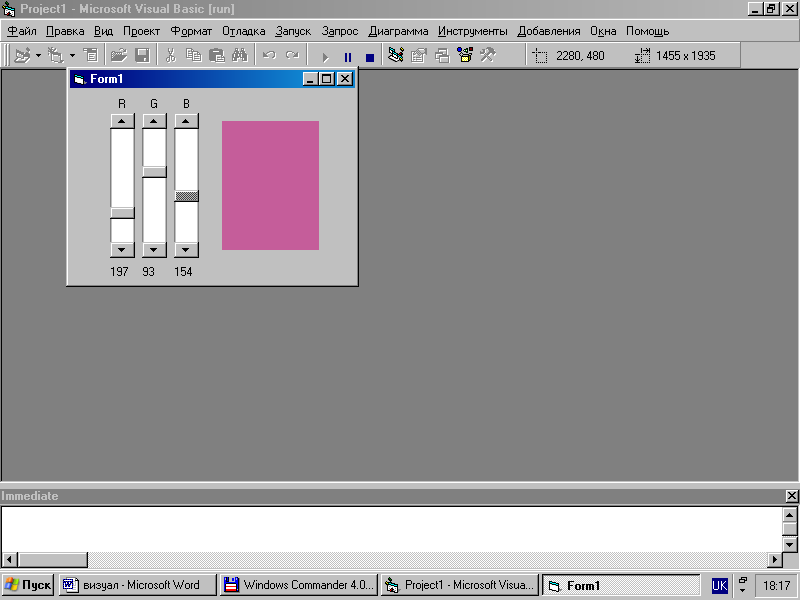Click the Add Standard EXE Project toolbar icon
This screenshot has width=800, height=600.
22,55
